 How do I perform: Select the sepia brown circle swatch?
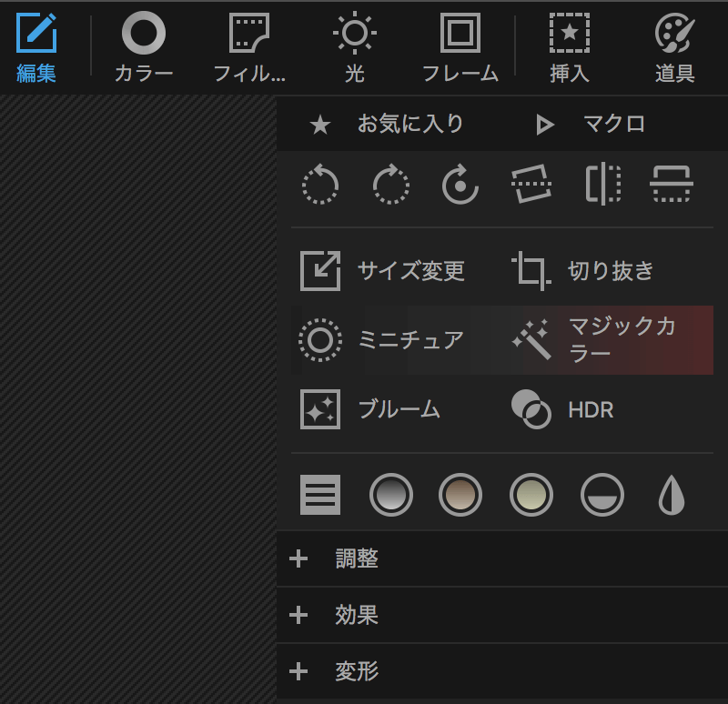pos(460,496)
